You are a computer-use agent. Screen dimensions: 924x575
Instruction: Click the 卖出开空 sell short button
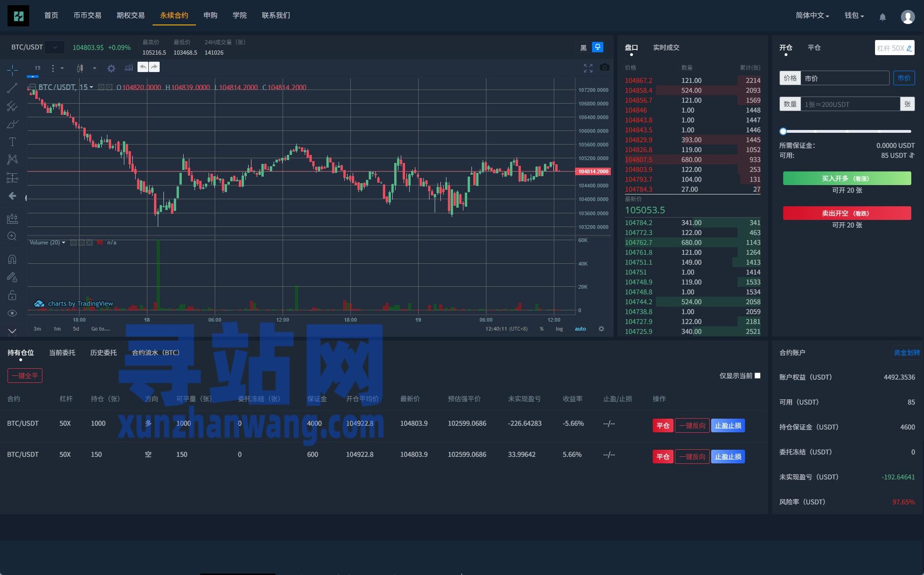point(847,213)
